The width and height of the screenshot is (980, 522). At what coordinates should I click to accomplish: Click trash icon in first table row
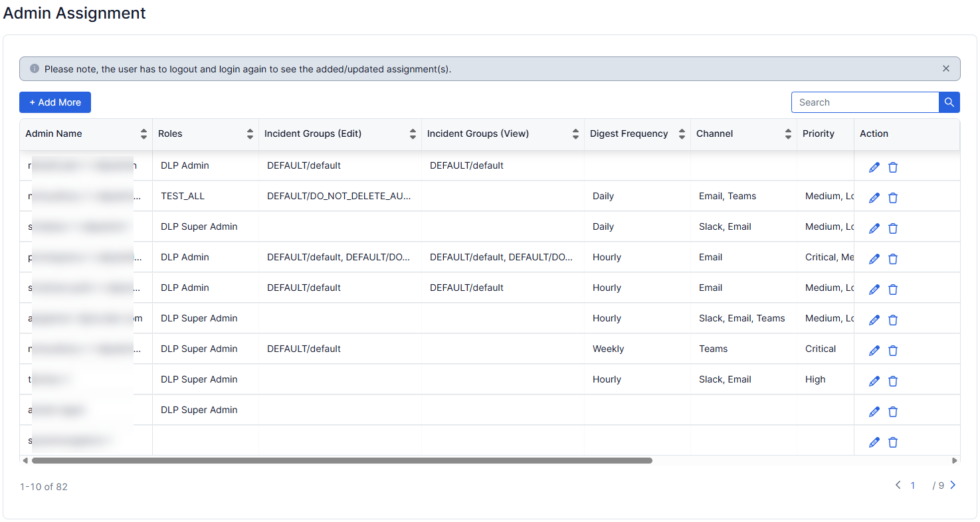[893, 167]
